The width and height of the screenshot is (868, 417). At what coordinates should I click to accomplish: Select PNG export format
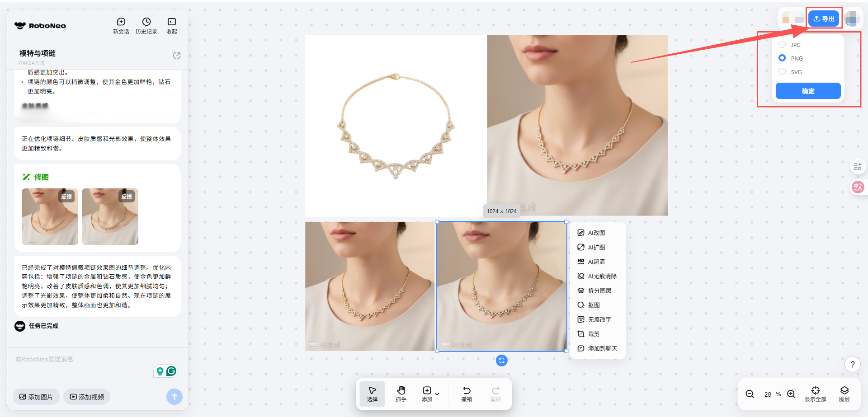782,58
